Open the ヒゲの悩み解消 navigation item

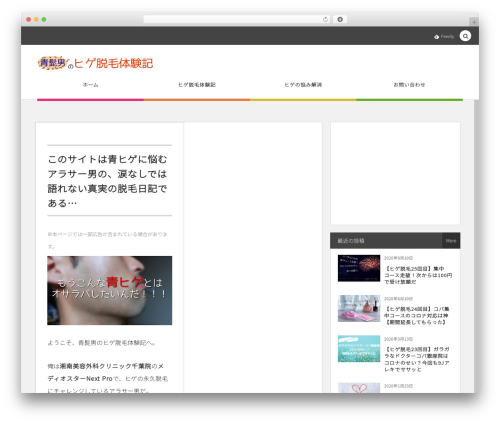pyautogui.click(x=303, y=85)
